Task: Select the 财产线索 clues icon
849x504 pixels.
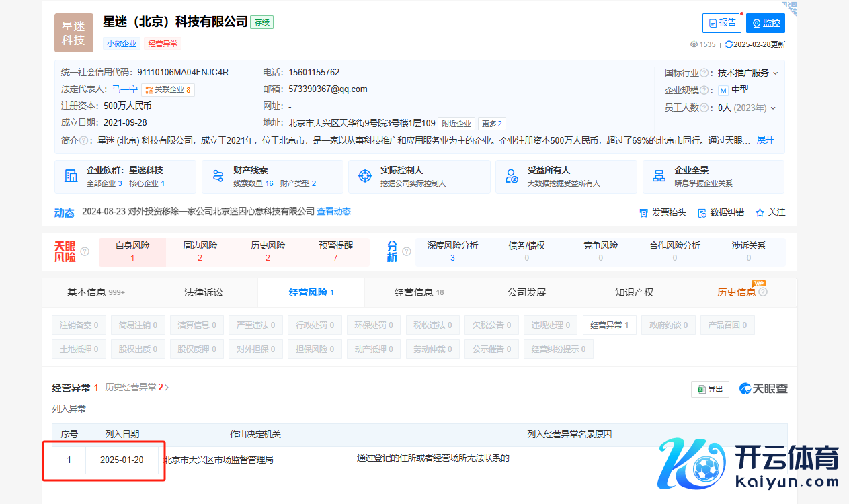Action: click(x=217, y=175)
